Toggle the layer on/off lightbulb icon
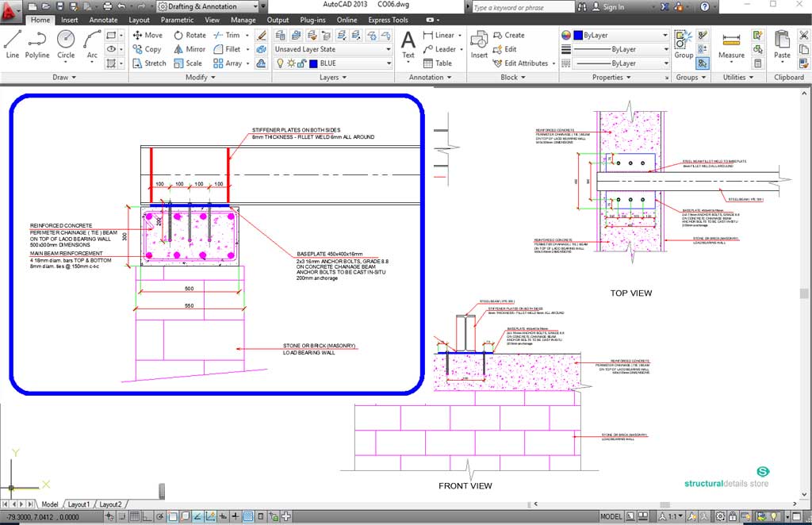The height and width of the screenshot is (525, 812). pyautogui.click(x=280, y=63)
